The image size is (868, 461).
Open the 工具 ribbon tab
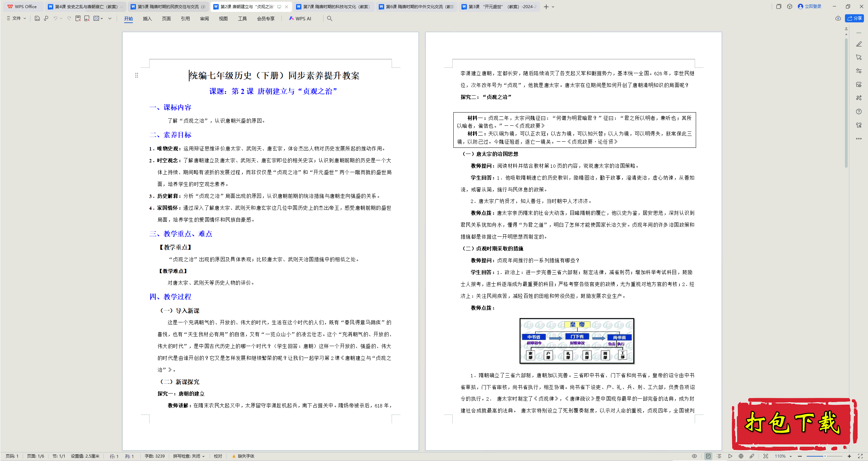click(242, 19)
